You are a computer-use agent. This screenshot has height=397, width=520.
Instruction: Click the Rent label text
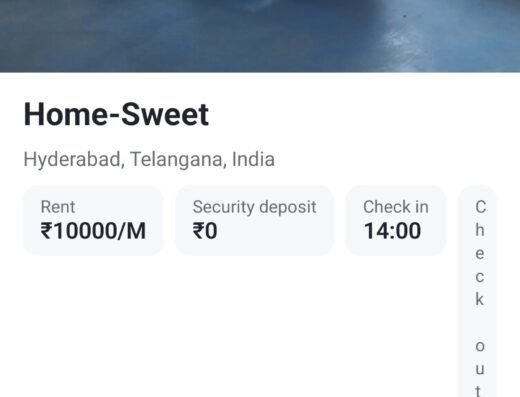pos(58,207)
